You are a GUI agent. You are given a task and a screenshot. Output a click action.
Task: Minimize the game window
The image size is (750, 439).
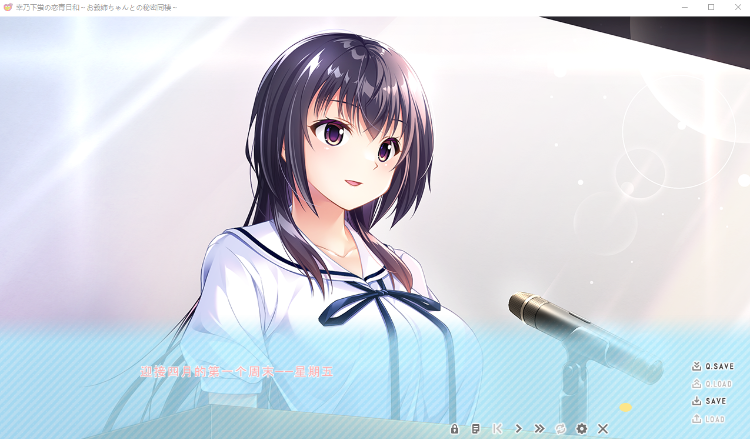(x=685, y=7)
